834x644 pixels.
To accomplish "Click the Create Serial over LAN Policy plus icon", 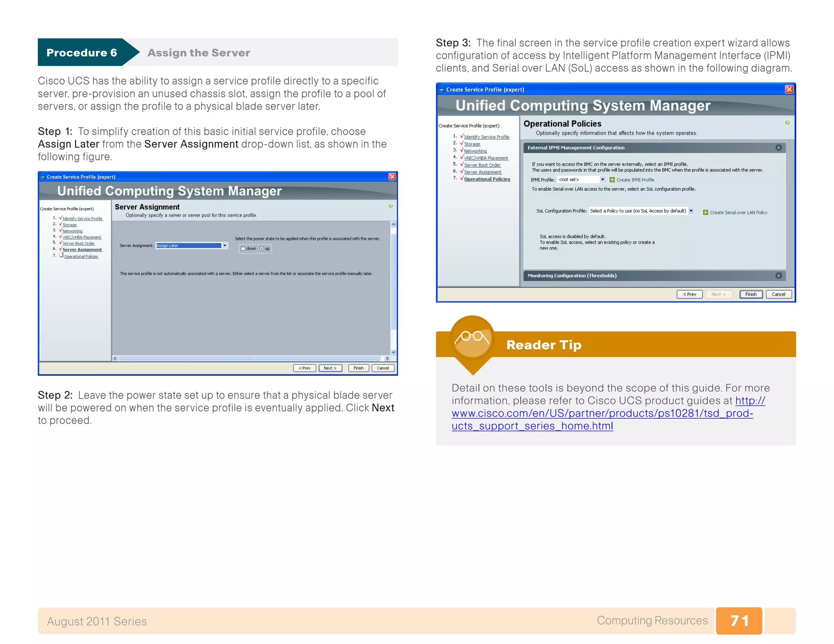I will pos(705,212).
